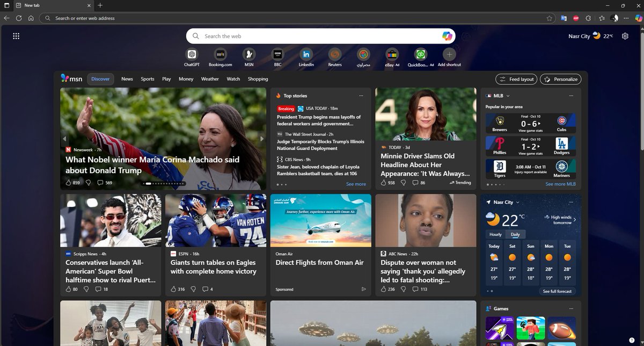Open the ChatGPT shortcut tile
The width and height of the screenshot is (644, 346).
click(x=192, y=54)
